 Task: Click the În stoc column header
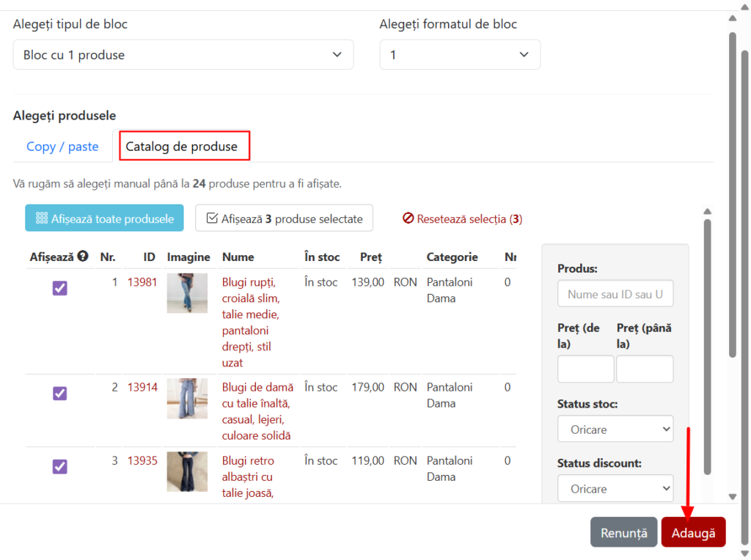[x=322, y=257]
